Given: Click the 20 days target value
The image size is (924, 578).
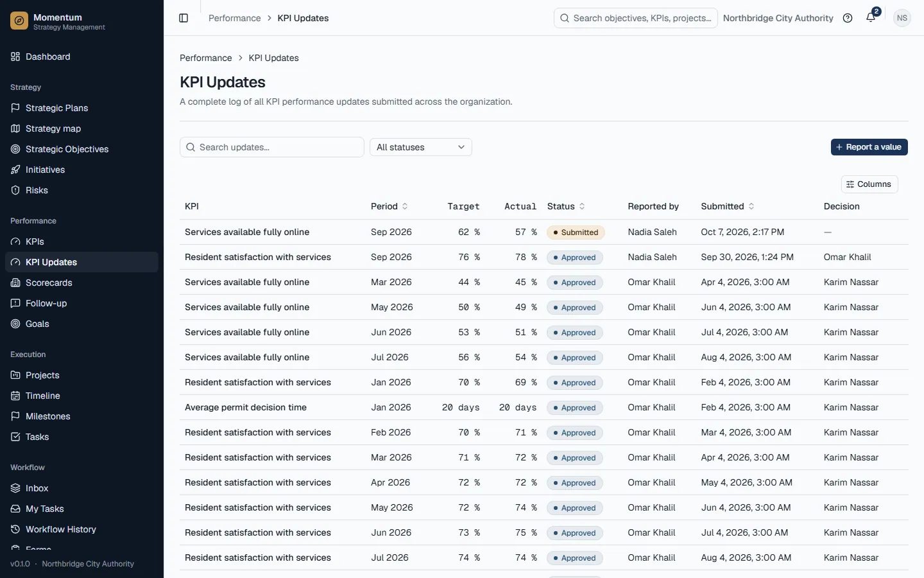Looking at the screenshot, I should (461, 407).
